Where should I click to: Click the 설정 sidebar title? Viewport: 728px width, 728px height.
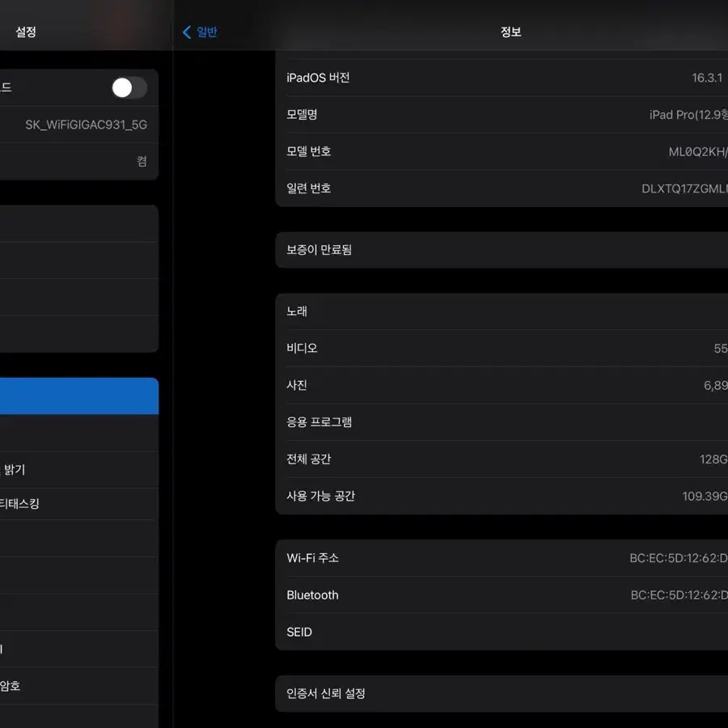coord(26,32)
